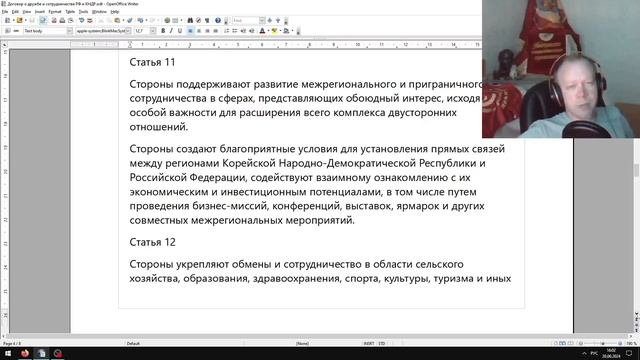Screen dimensions: 640x360
Task: Click the Cut icon
Action: click(100, 20)
